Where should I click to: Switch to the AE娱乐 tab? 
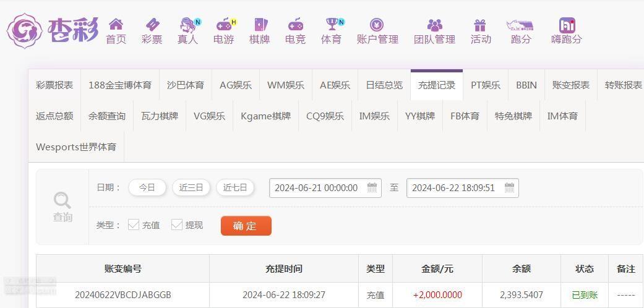(335, 85)
